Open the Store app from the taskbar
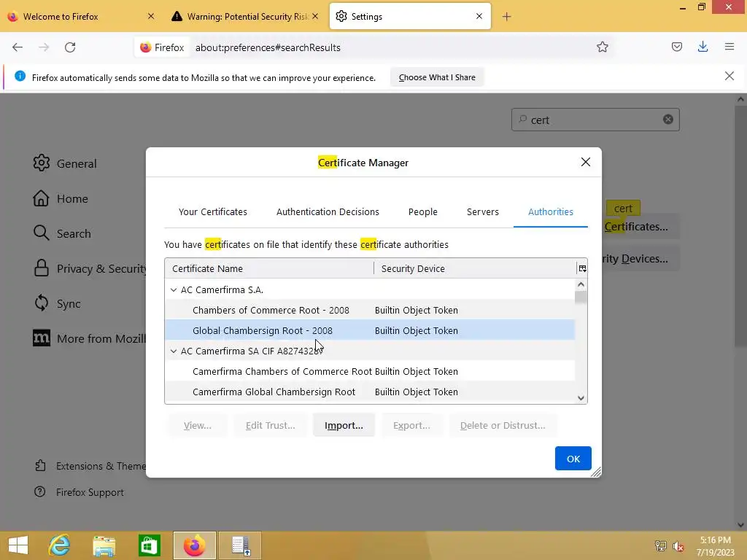The image size is (747, 560). (x=149, y=545)
